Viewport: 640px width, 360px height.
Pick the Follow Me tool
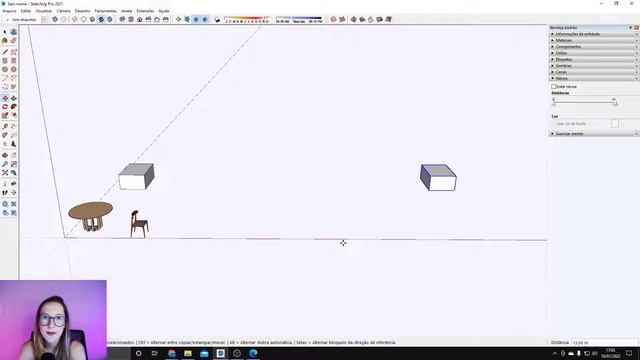(x=13, y=107)
